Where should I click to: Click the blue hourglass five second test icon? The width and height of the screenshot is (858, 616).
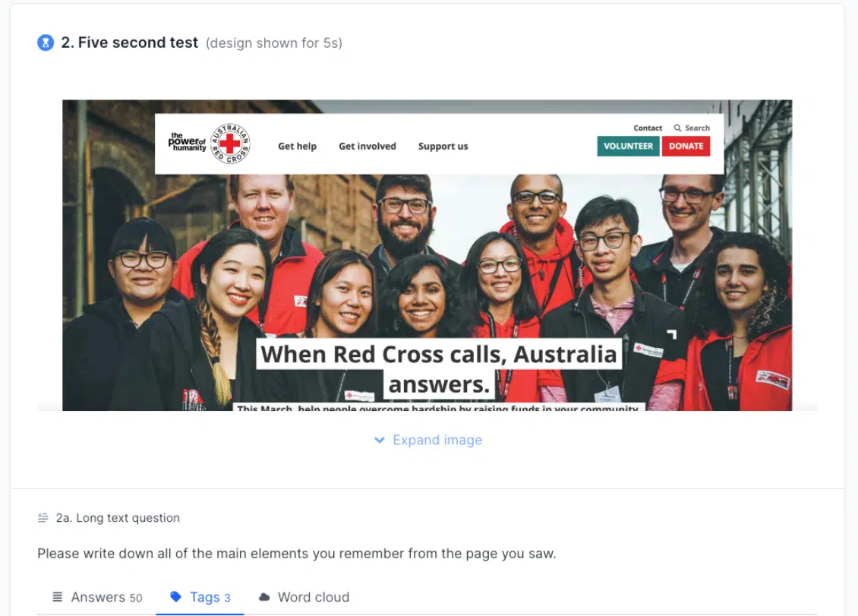point(46,43)
